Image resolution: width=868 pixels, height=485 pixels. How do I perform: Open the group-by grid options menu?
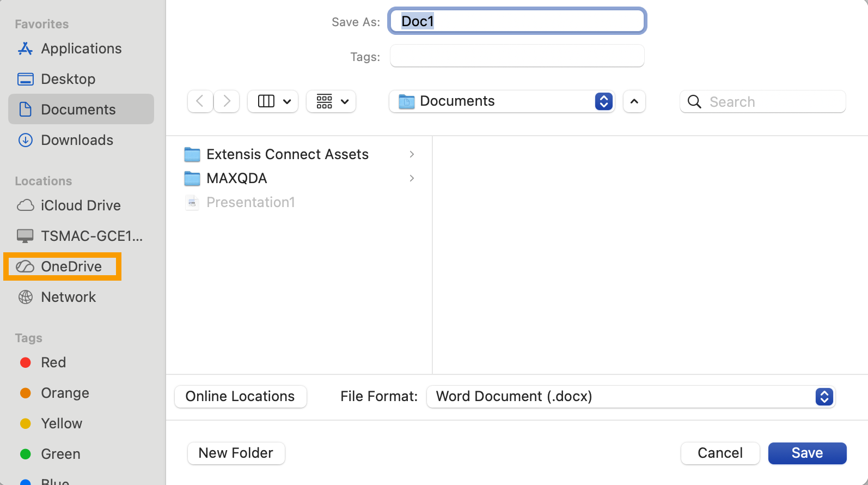pyautogui.click(x=331, y=101)
